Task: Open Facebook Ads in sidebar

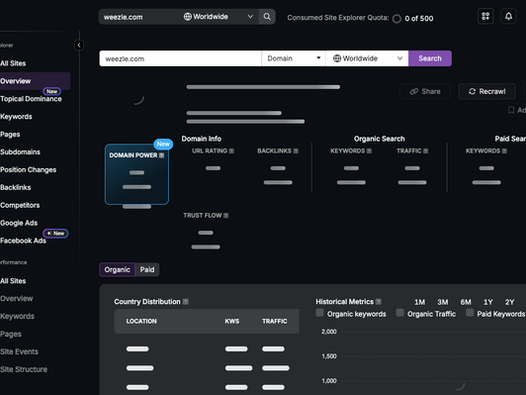Action: point(23,241)
